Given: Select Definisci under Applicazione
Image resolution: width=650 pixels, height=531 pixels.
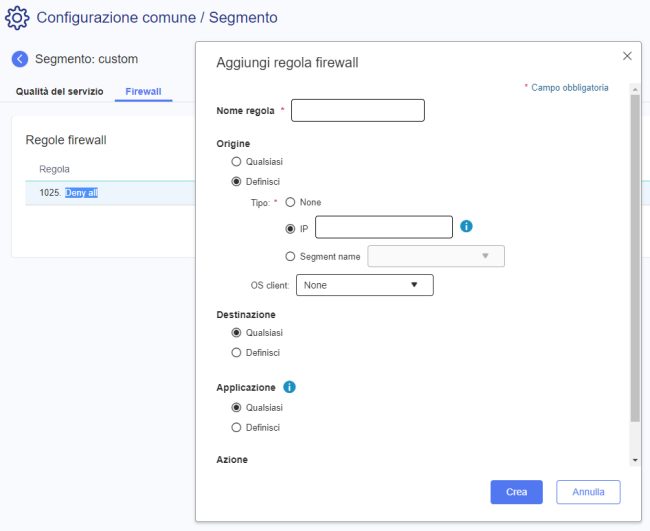Looking at the screenshot, I should [x=236, y=428].
